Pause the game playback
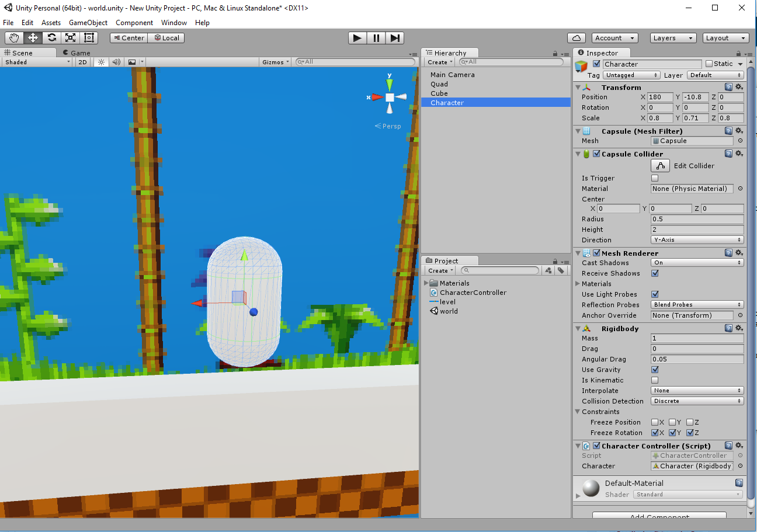 click(376, 38)
